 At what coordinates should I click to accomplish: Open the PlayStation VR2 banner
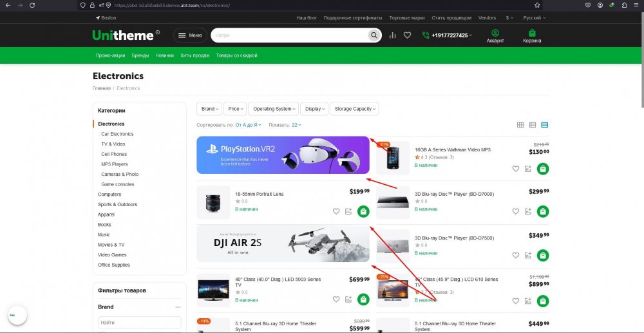click(x=283, y=155)
